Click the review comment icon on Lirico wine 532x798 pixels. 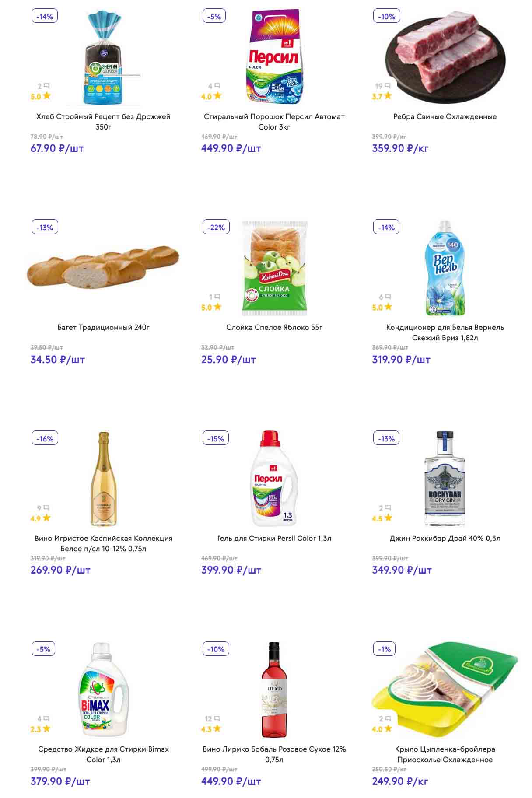point(217,718)
